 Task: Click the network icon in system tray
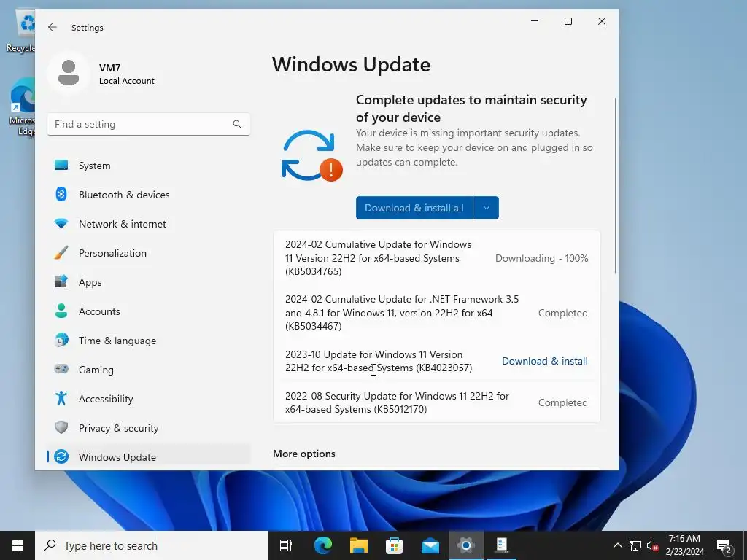pyautogui.click(x=635, y=545)
